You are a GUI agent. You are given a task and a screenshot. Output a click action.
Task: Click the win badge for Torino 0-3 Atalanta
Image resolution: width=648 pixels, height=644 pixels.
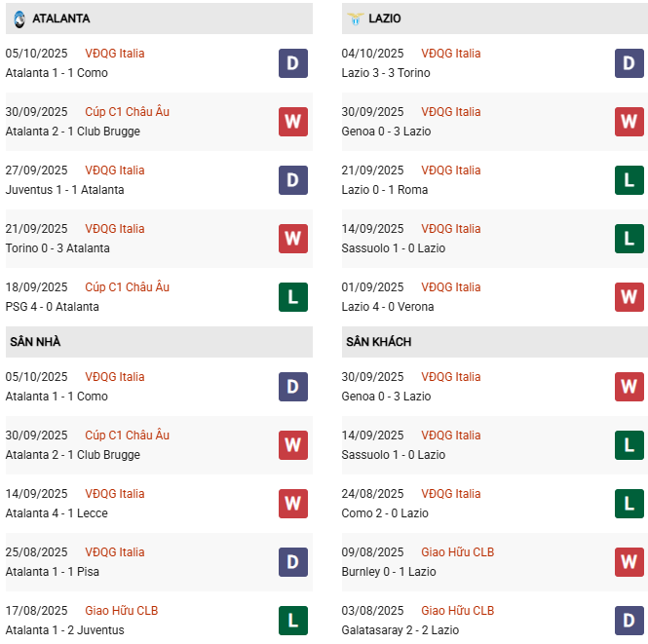point(293,239)
